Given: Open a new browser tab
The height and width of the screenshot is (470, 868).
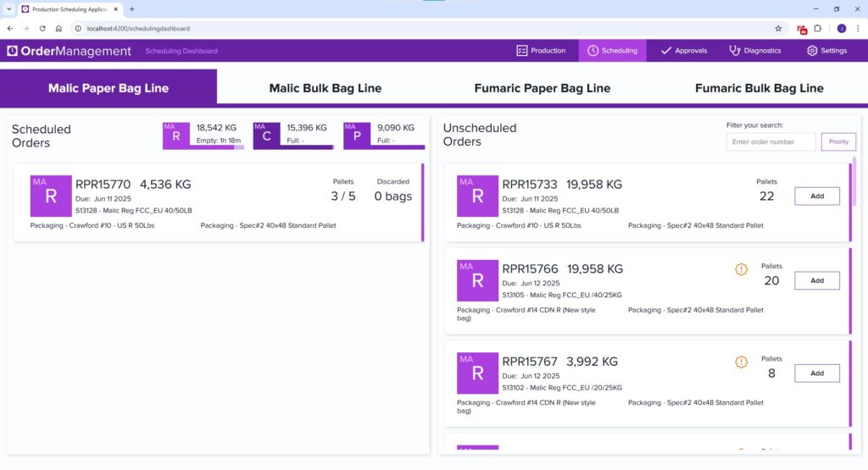Looking at the screenshot, I should (131, 8).
